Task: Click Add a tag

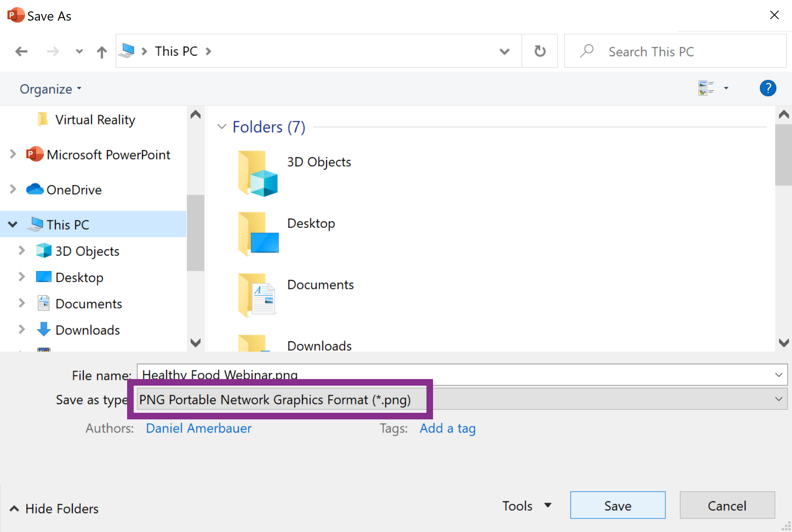Action: coord(447,428)
